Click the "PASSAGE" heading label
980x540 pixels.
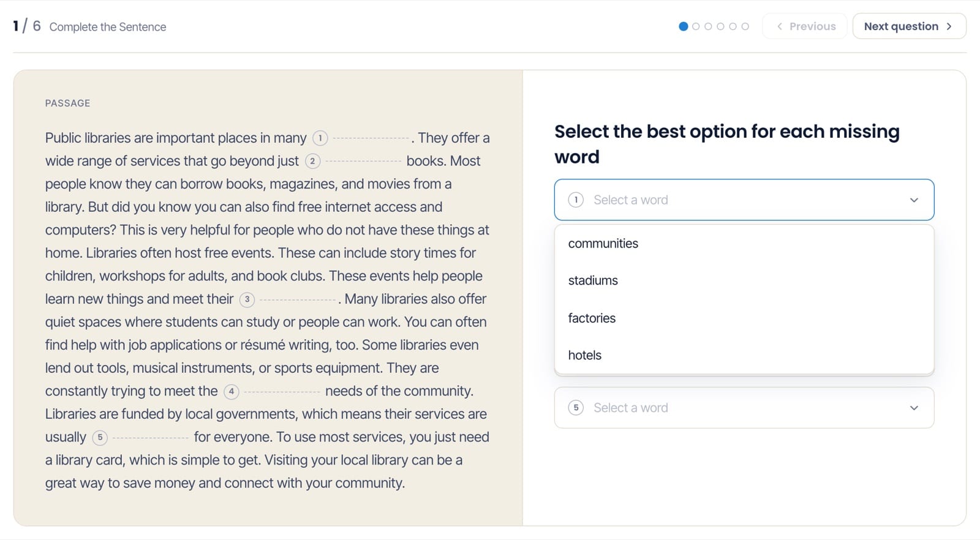click(67, 103)
